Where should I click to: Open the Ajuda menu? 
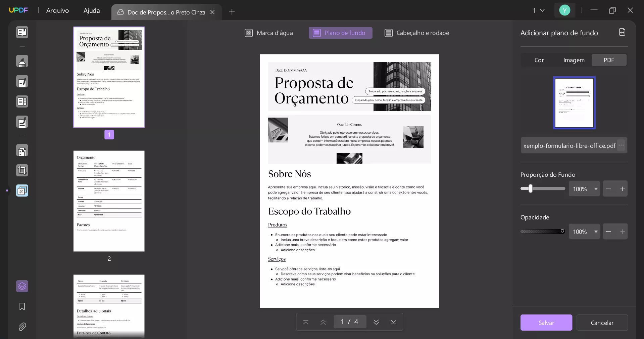click(91, 10)
